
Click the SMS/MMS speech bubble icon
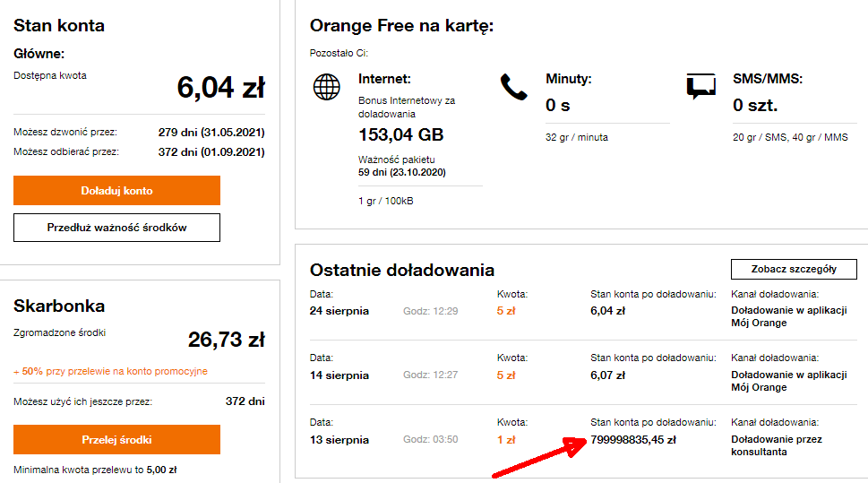[x=700, y=86]
